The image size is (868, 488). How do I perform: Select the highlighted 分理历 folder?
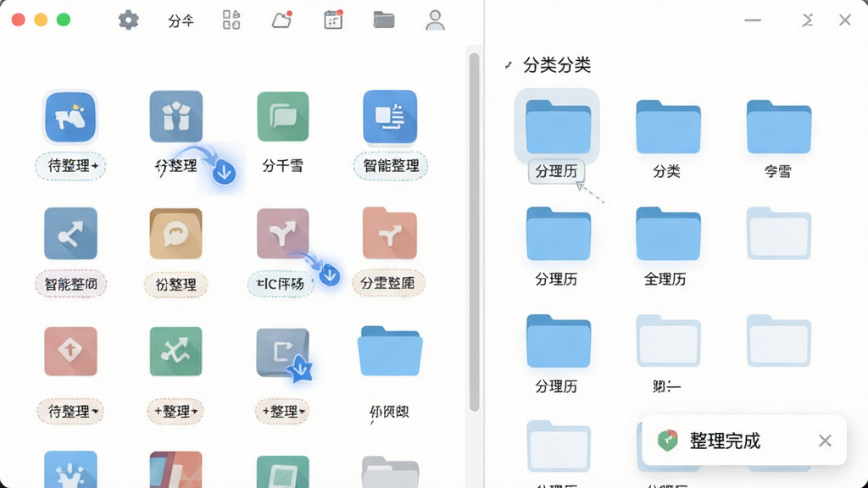[x=558, y=127]
